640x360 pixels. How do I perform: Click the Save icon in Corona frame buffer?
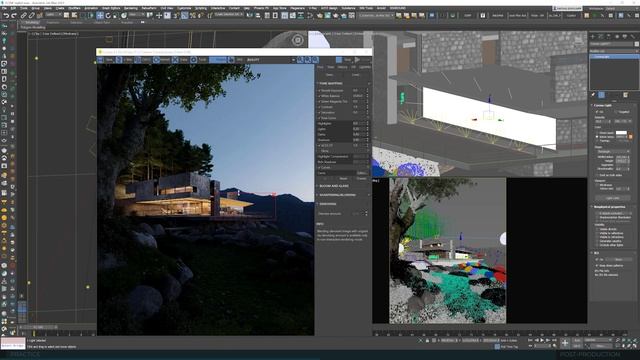101,60
